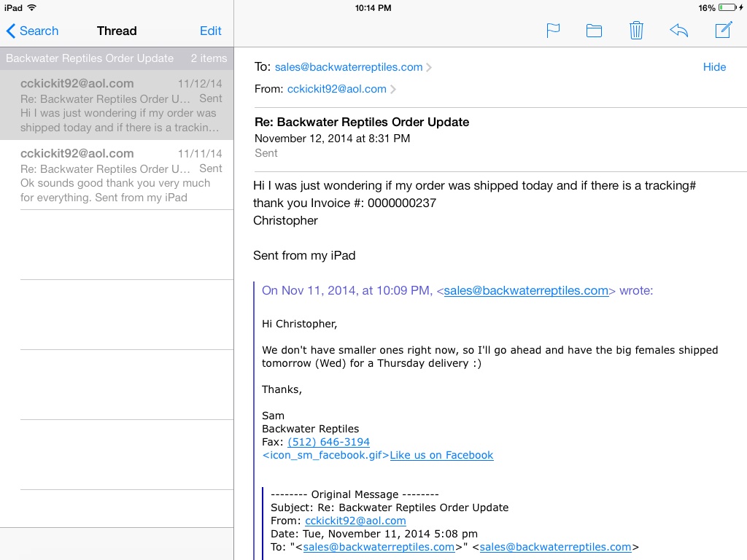
Task: Tap the fax number (512) 646-3194
Action: (328, 442)
